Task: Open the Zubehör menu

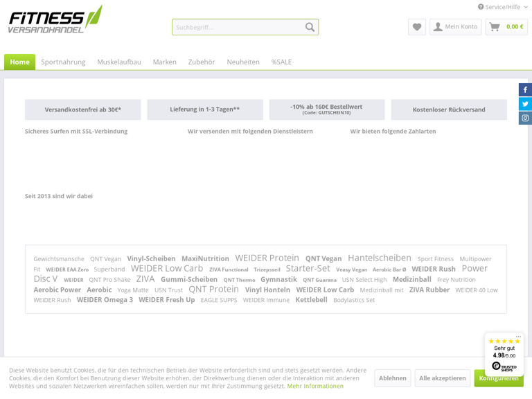Action: click(202, 62)
